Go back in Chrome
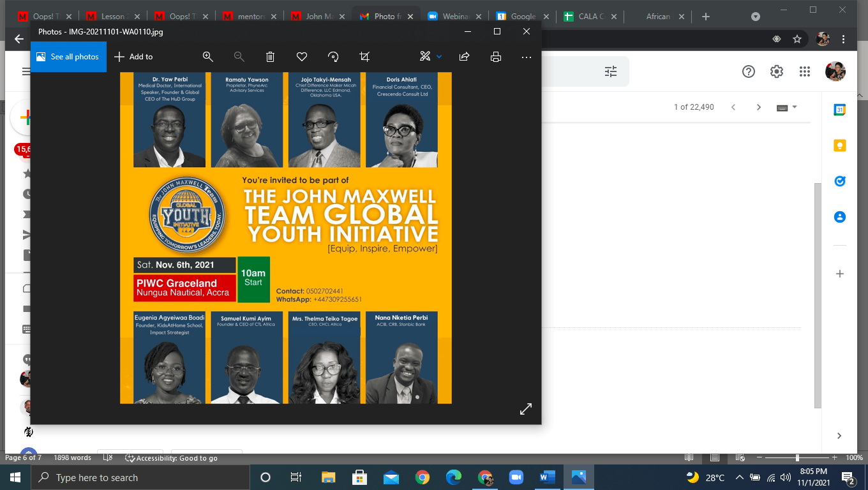The width and height of the screenshot is (868, 490). tap(19, 39)
